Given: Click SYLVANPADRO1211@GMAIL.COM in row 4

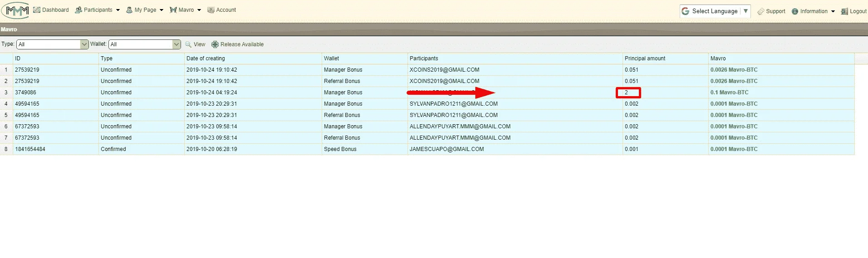Looking at the screenshot, I should (454, 104).
